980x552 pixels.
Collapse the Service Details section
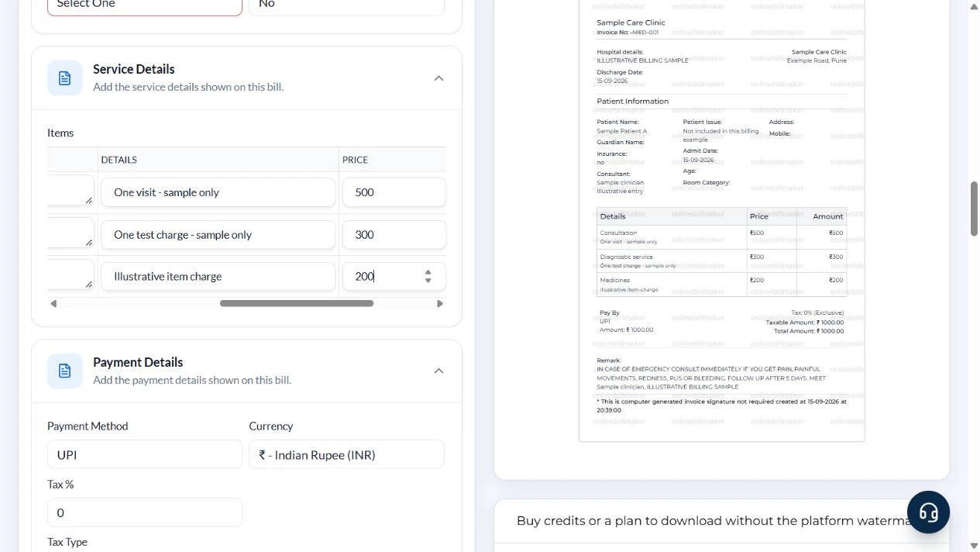(x=438, y=78)
